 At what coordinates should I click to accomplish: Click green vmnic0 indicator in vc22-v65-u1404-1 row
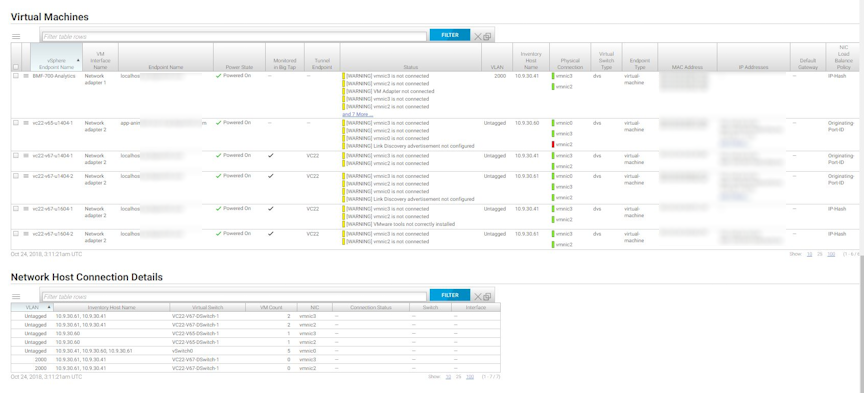tap(553, 123)
